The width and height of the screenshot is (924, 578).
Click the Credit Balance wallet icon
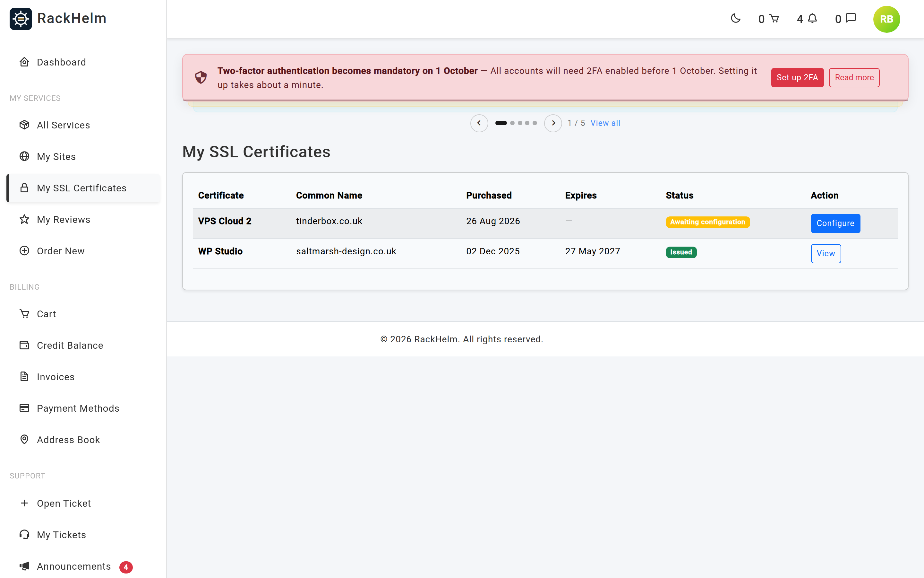[x=24, y=345]
